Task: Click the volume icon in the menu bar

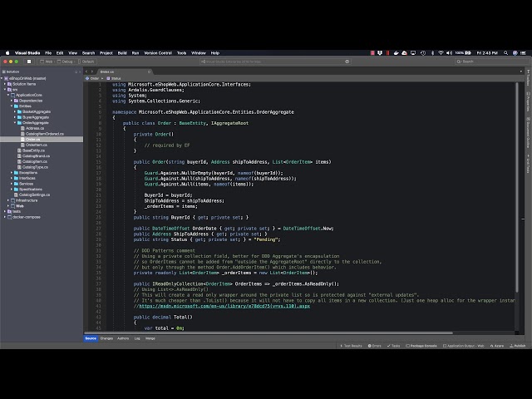Action: 449,53
